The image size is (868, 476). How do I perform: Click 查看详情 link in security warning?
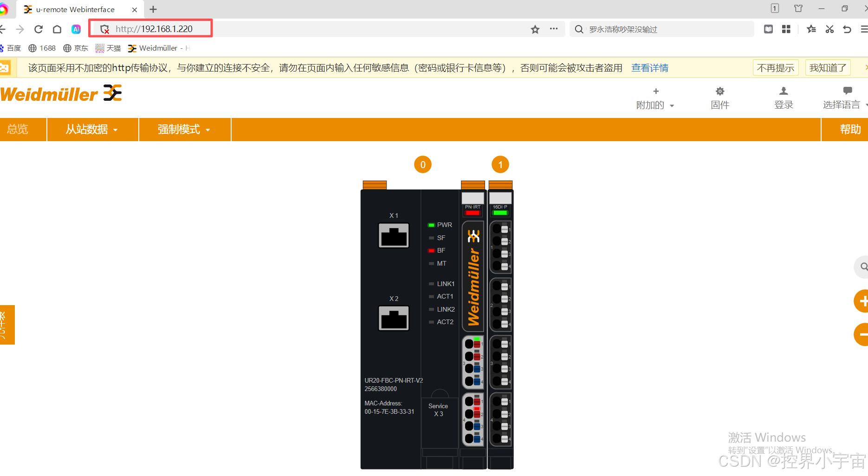tap(650, 68)
